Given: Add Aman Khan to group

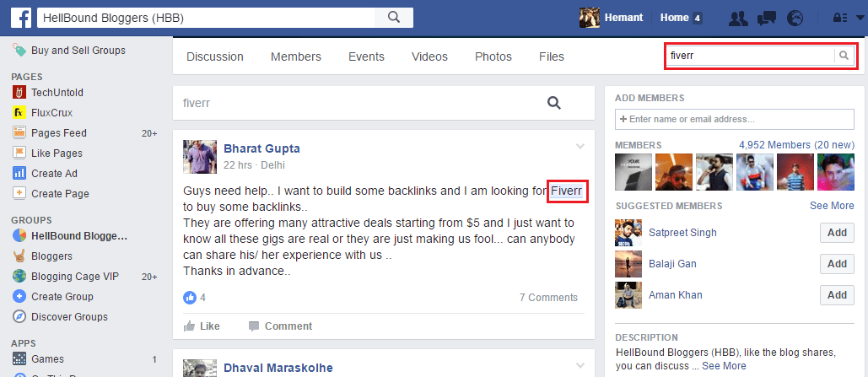Looking at the screenshot, I should [x=837, y=294].
